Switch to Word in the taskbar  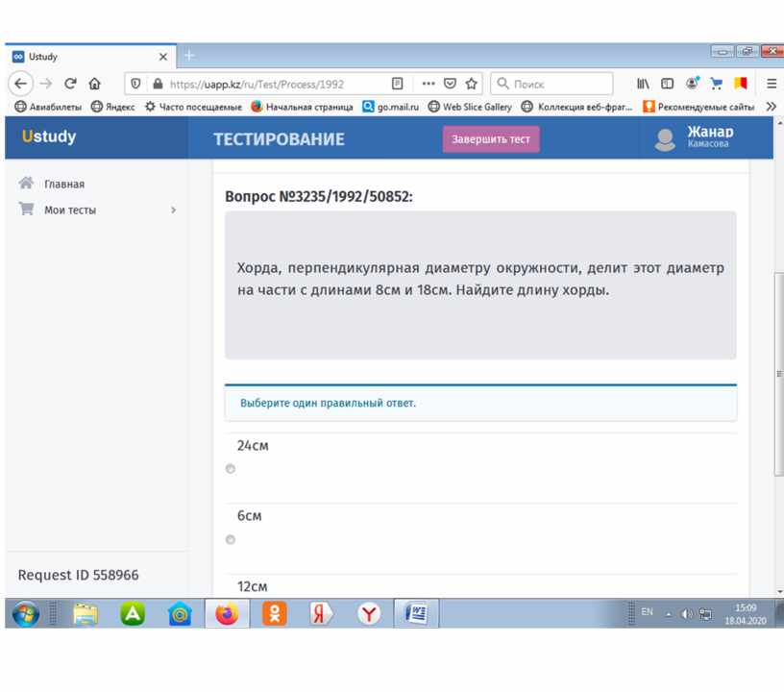click(x=416, y=613)
